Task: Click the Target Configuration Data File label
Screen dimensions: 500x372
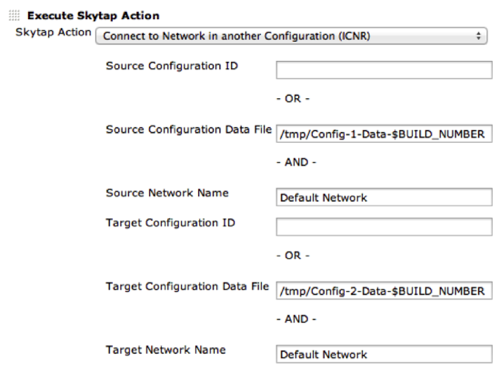Action: pyautogui.click(x=187, y=287)
